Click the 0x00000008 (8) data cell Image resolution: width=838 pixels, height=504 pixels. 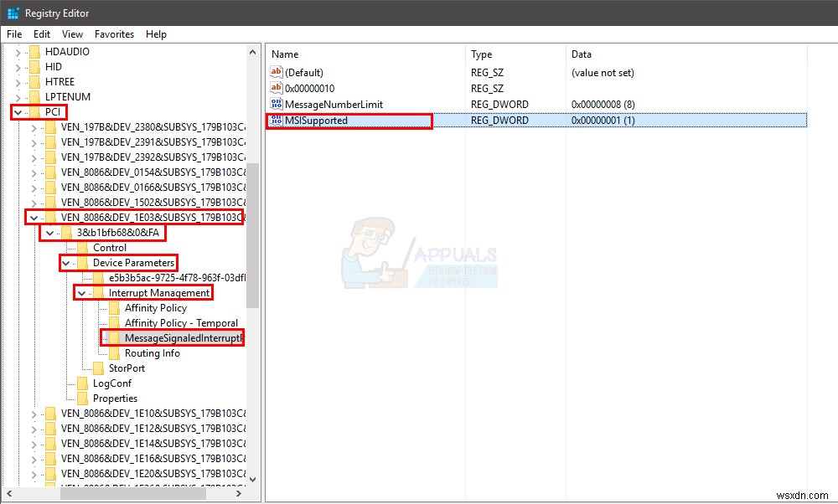[x=603, y=104]
